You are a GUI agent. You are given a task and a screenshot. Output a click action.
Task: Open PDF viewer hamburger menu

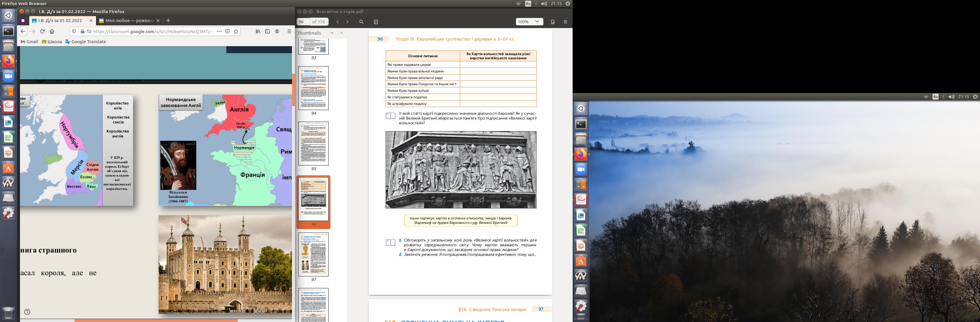565,22
